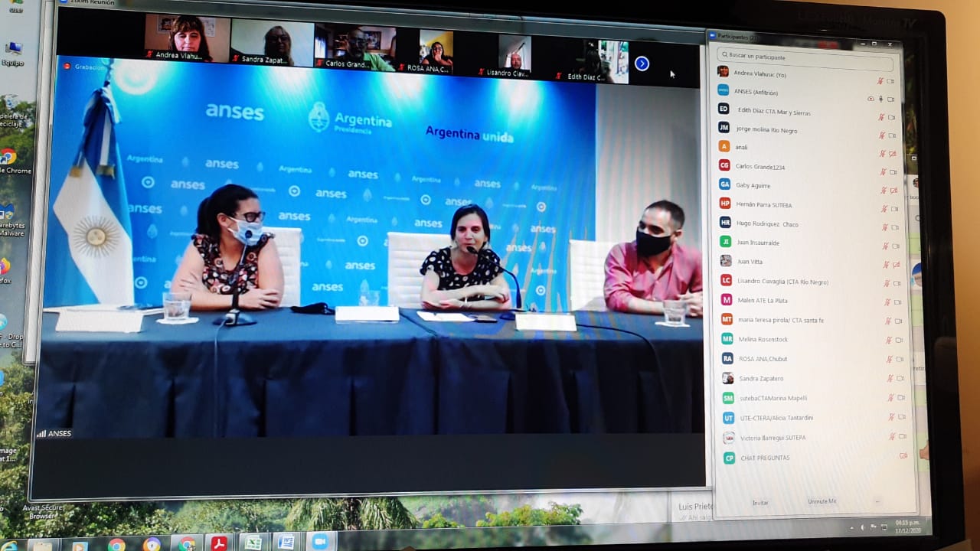Click camera icon for Melina Rosenstock

tap(899, 341)
